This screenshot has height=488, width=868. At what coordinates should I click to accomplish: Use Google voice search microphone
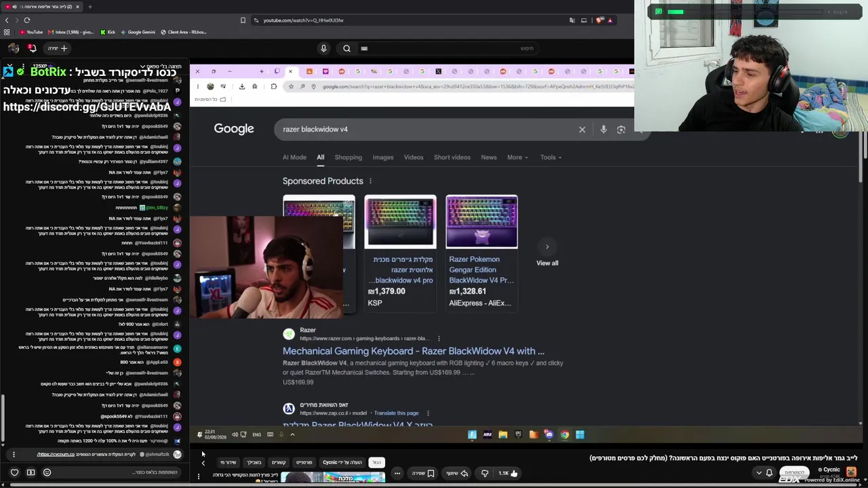(x=603, y=129)
